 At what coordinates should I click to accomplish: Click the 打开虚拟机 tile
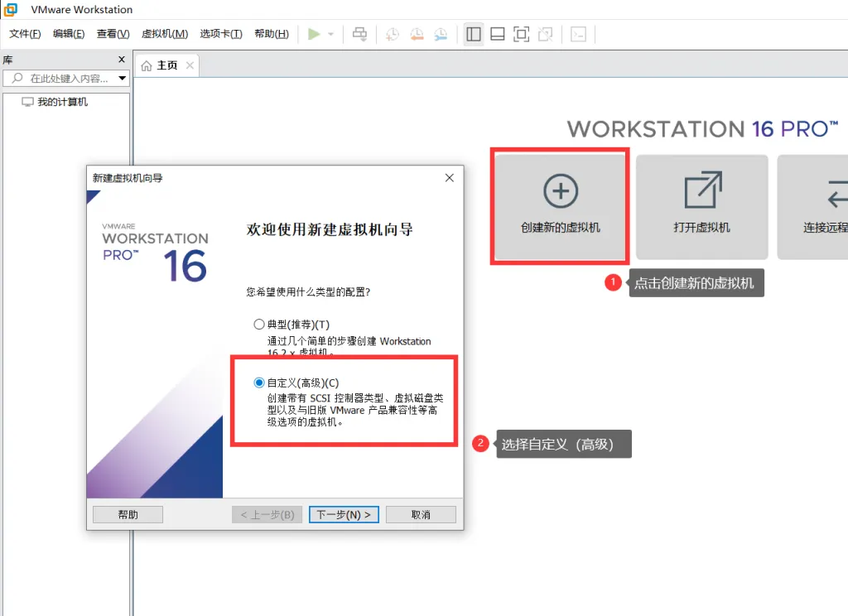(x=702, y=207)
